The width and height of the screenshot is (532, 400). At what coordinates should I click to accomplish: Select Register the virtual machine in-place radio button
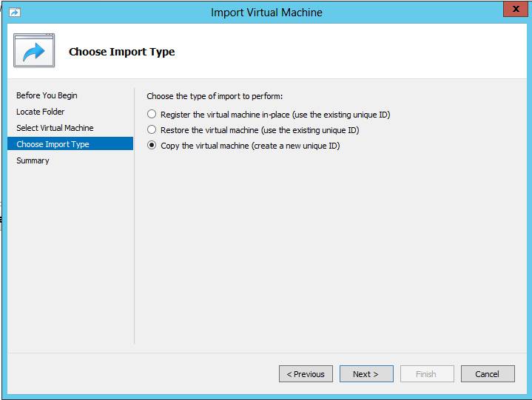click(x=152, y=115)
